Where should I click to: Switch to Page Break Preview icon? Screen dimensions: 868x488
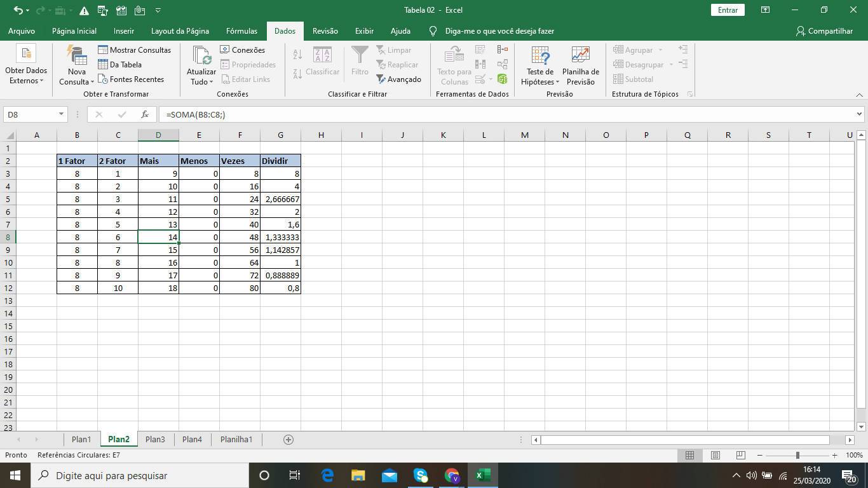click(x=740, y=455)
